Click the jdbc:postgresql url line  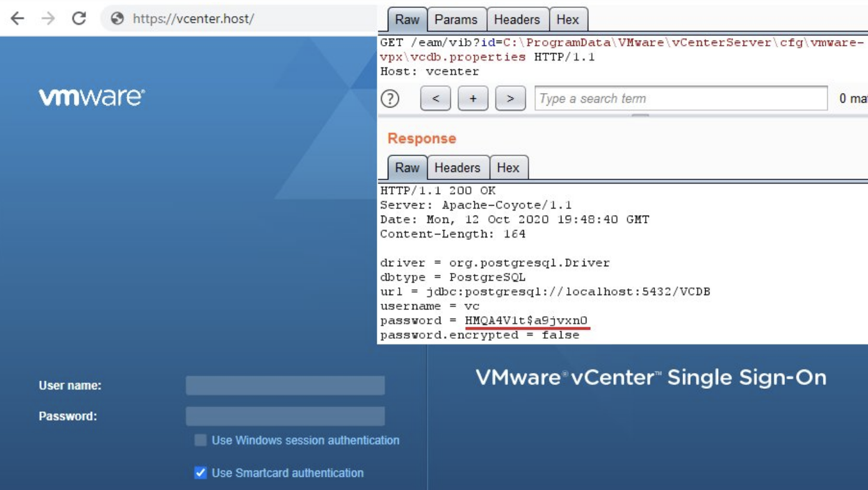point(545,291)
